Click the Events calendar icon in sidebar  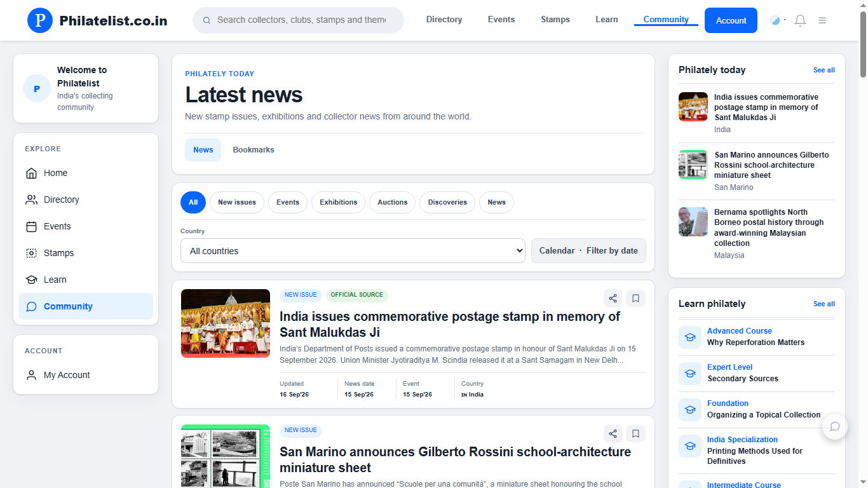[31, 226]
